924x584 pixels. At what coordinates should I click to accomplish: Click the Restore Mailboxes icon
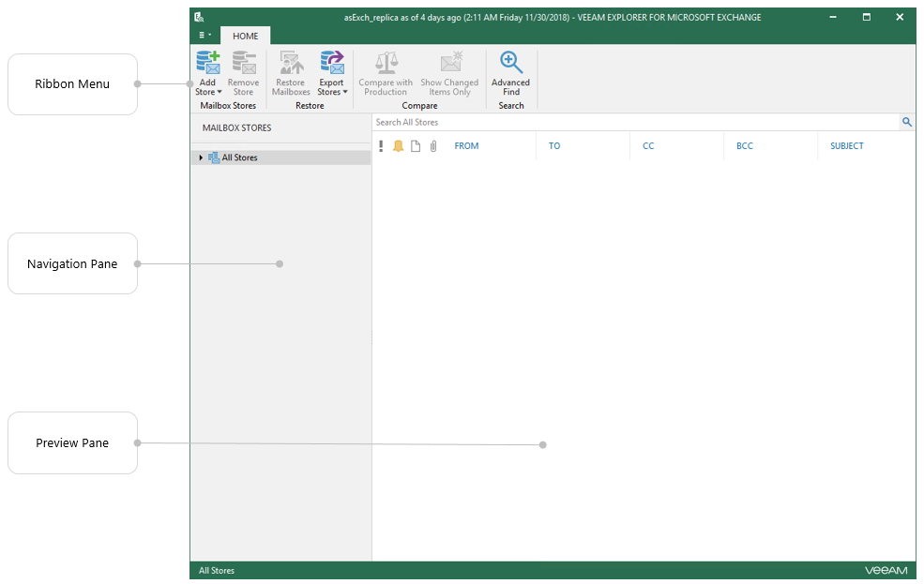tap(291, 63)
